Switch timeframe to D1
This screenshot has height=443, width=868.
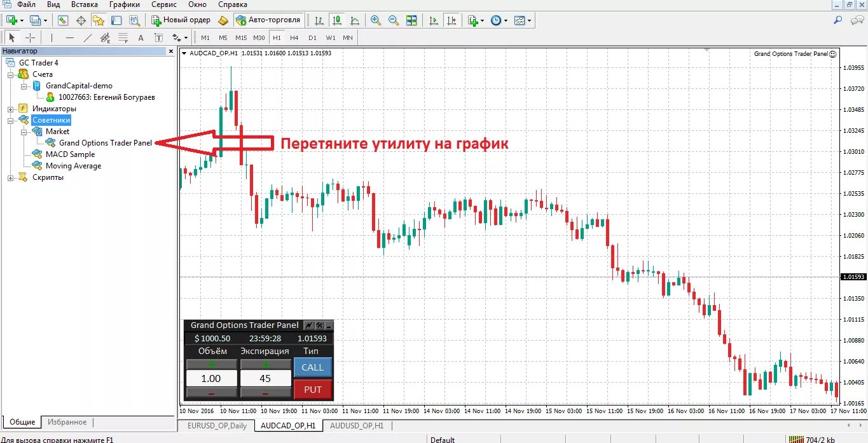[312, 37]
